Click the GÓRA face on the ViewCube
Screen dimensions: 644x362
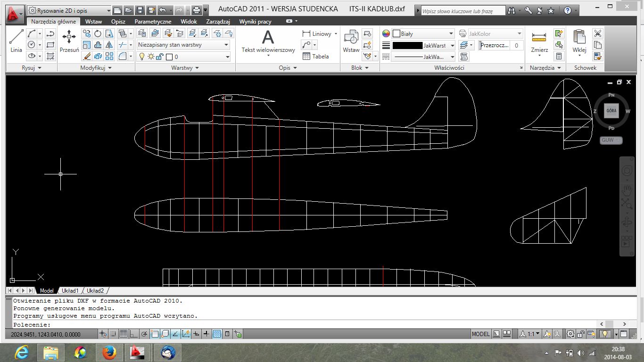611,111
